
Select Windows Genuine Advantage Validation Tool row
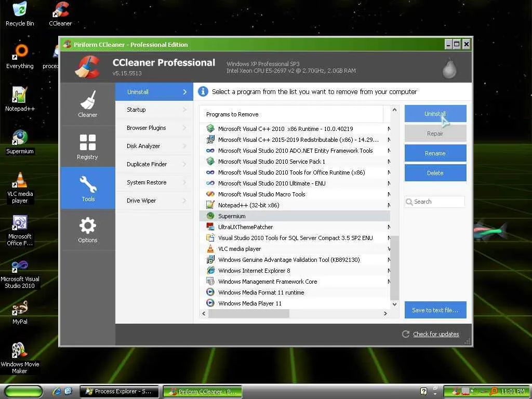coord(295,260)
